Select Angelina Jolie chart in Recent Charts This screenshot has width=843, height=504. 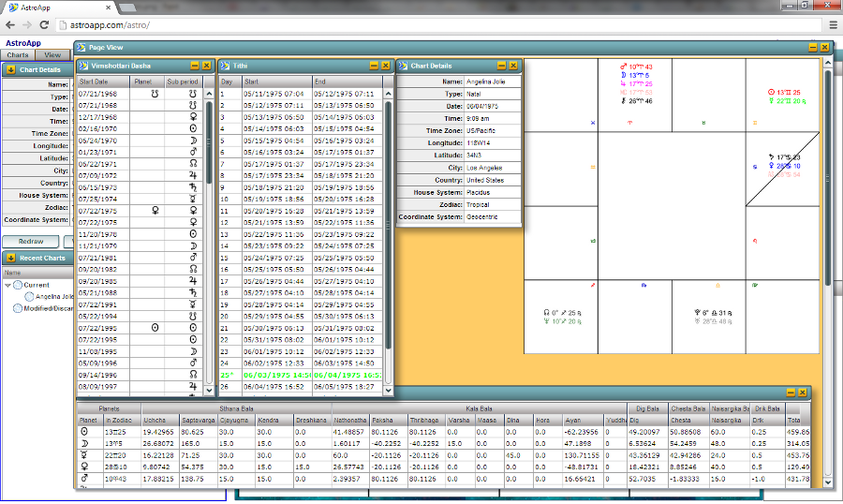tap(54, 296)
